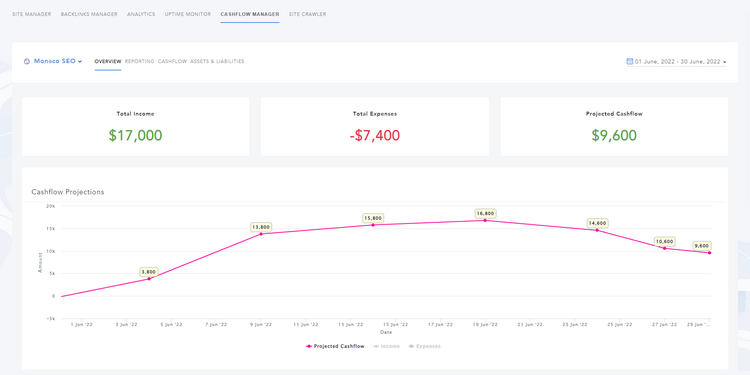This screenshot has width=750, height=375.
Task: Click the Amount axis title
Action: point(40,263)
